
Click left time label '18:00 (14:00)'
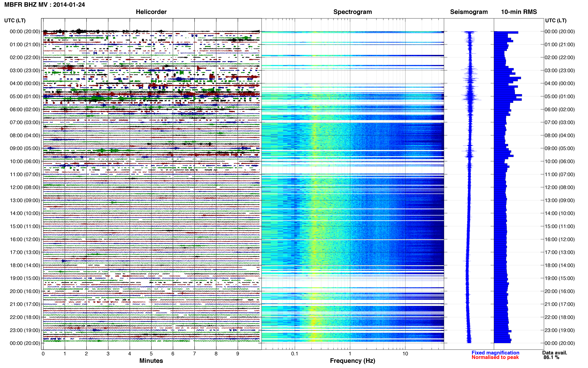tap(25, 265)
